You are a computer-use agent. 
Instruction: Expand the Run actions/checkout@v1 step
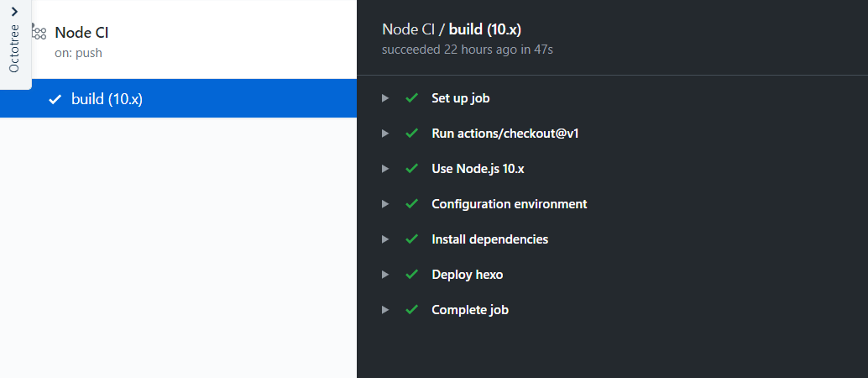tap(385, 134)
